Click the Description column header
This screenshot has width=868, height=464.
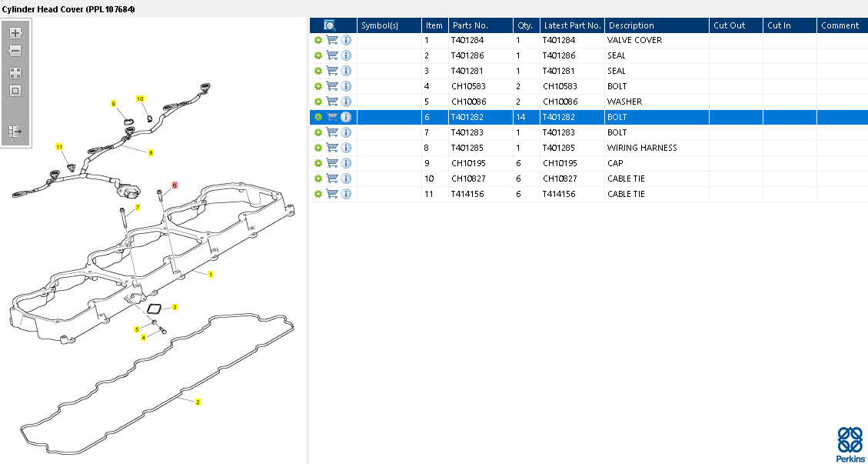657,25
